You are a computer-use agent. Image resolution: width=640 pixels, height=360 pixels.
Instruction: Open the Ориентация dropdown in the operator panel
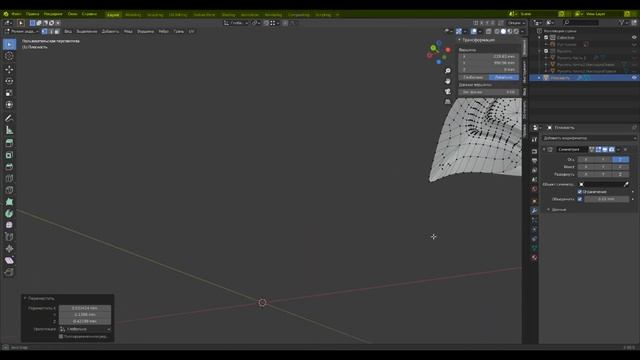85,329
